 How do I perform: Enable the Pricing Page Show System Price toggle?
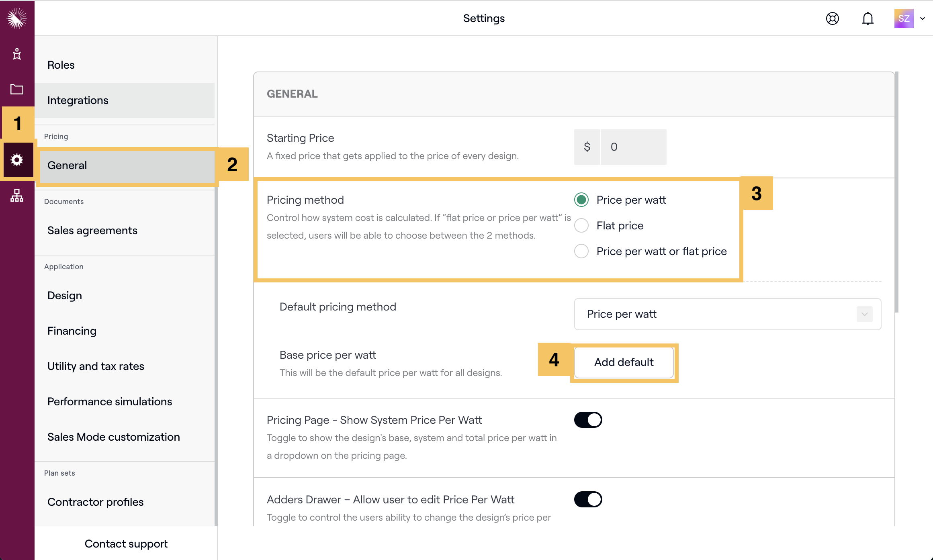[x=588, y=419]
